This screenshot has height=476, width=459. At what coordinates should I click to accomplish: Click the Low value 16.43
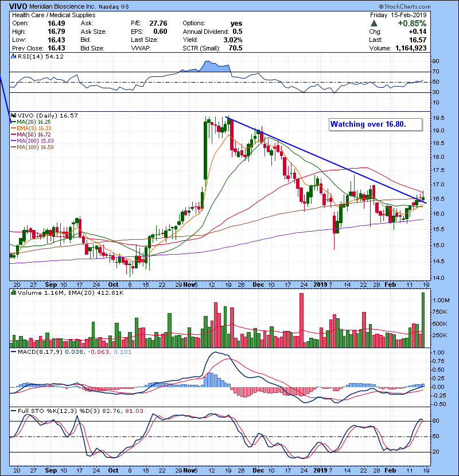(x=56, y=40)
